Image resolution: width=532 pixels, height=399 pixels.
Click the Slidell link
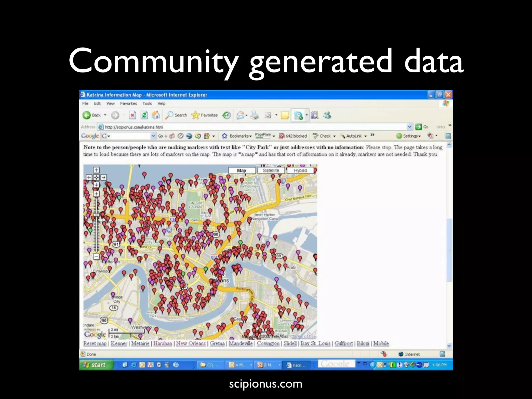290,343
